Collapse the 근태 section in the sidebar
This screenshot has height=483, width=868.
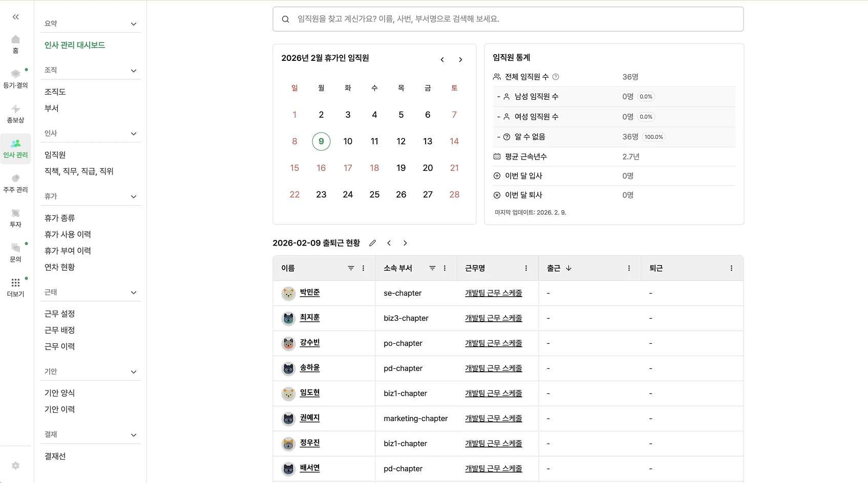pos(134,293)
